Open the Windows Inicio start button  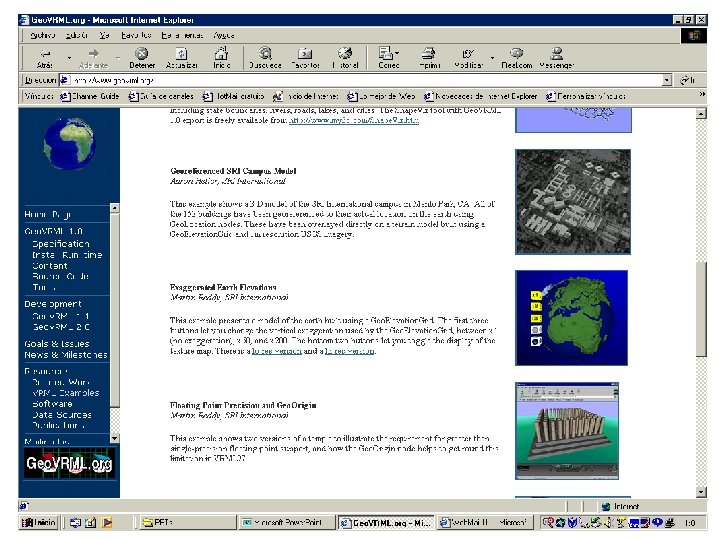point(39,523)
